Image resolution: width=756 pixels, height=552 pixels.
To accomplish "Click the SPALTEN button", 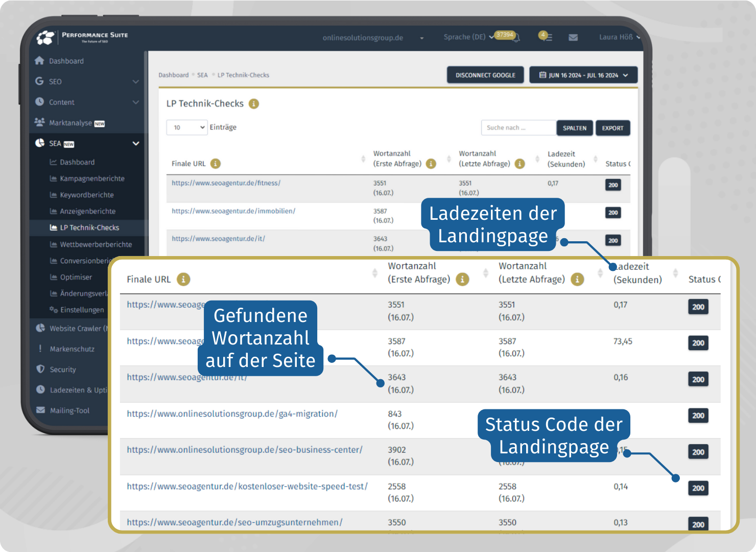I will coord(575,128).
